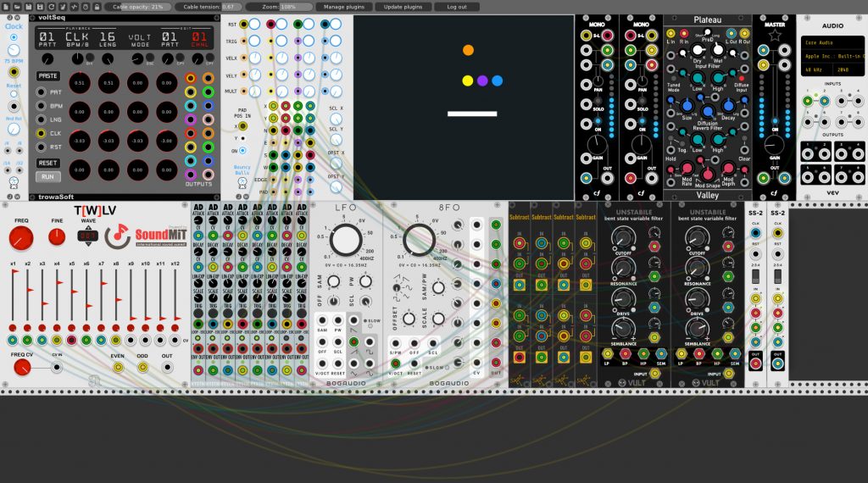
Task: Click the L In jack on Plateau
Action: [671, 34]
